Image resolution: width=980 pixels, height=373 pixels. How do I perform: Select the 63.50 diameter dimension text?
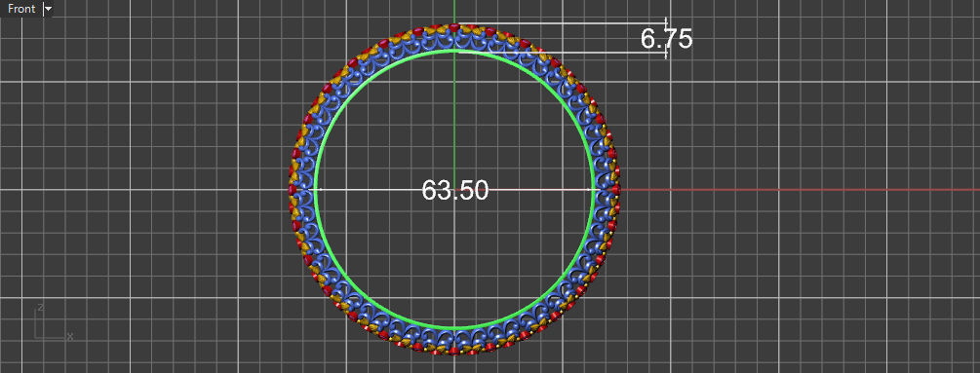point(455,190)
